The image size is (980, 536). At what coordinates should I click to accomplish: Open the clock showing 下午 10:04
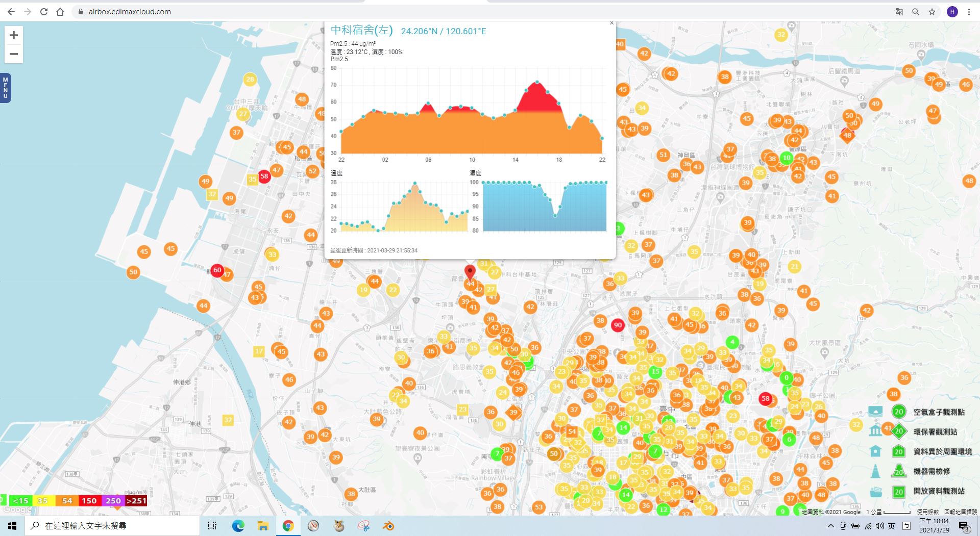[934, 526]
